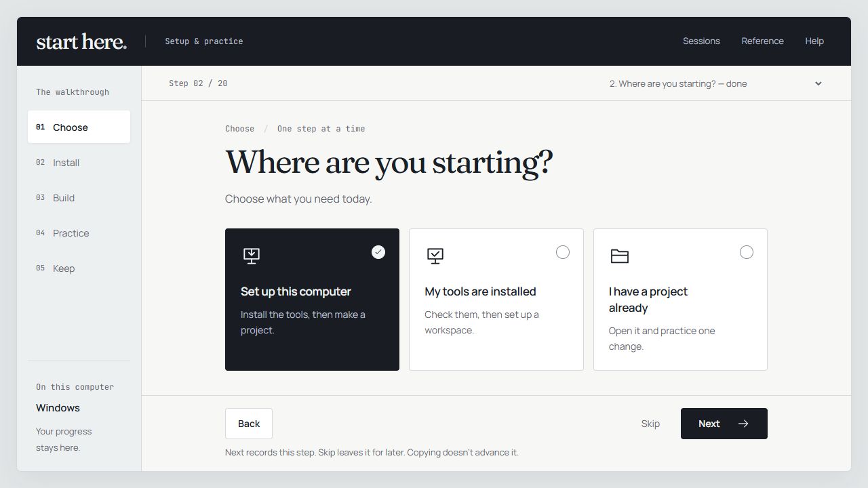Click the Back button

click(249, 424)
